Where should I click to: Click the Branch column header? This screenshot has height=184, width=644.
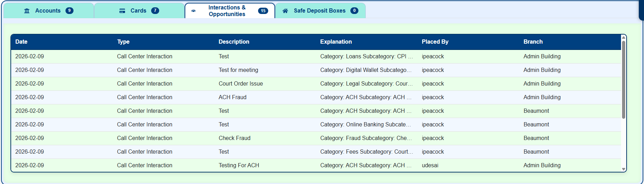click(x=533, y=42)
